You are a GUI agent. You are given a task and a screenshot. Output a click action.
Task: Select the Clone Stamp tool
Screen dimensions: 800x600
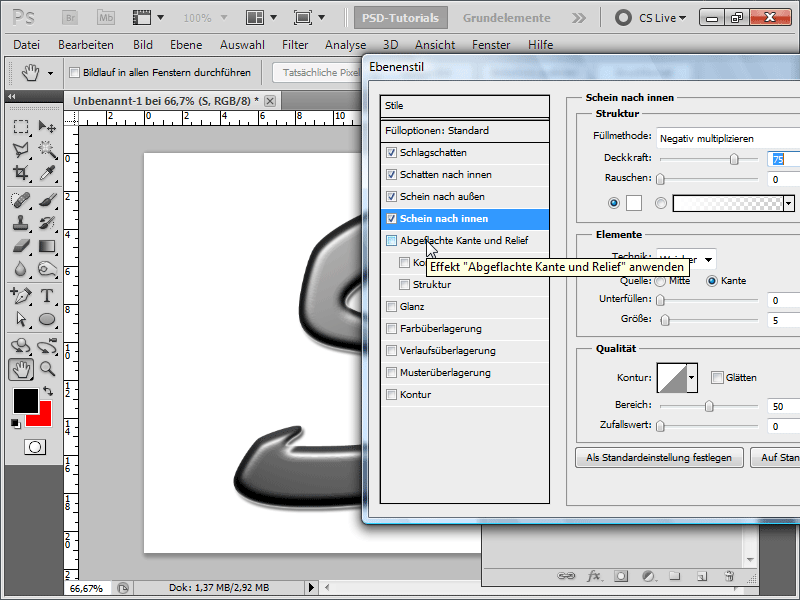(21, 223)
